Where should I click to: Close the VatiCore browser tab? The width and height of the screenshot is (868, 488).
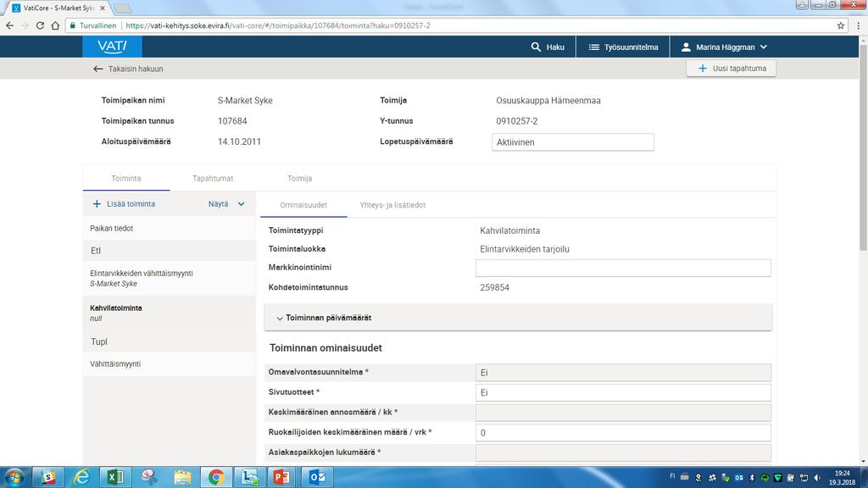click(x=103, y=8)
